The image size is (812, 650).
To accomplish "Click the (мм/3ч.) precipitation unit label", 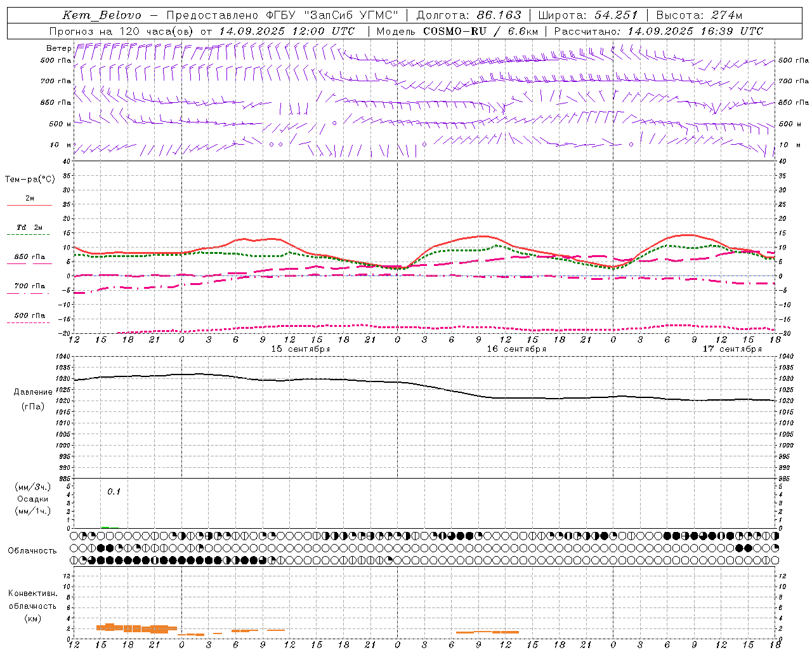I will (x=33, y=487).
